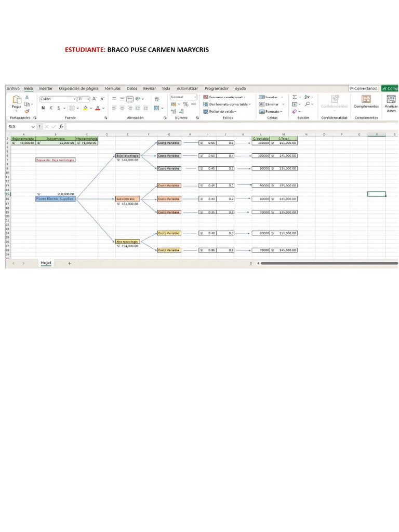Open the Fuente dialog launcher
The width and height of the screenshot is (399, 532).
coord(106,118)
